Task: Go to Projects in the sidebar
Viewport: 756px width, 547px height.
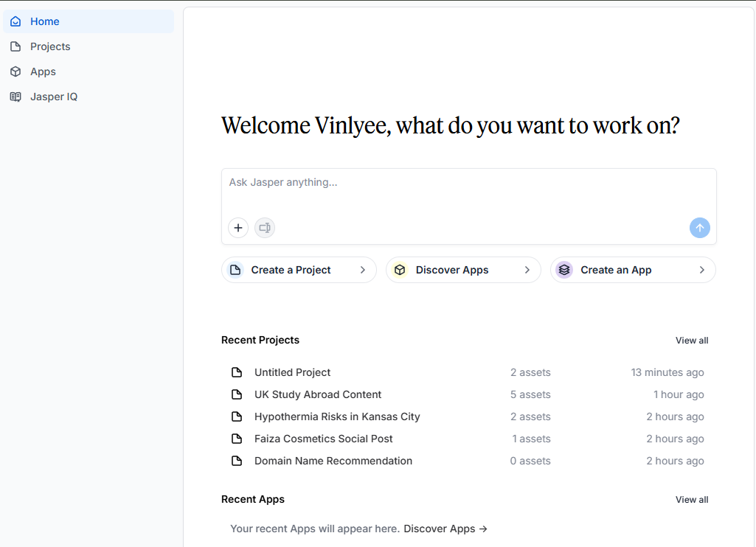Action: tap(50, 46)
